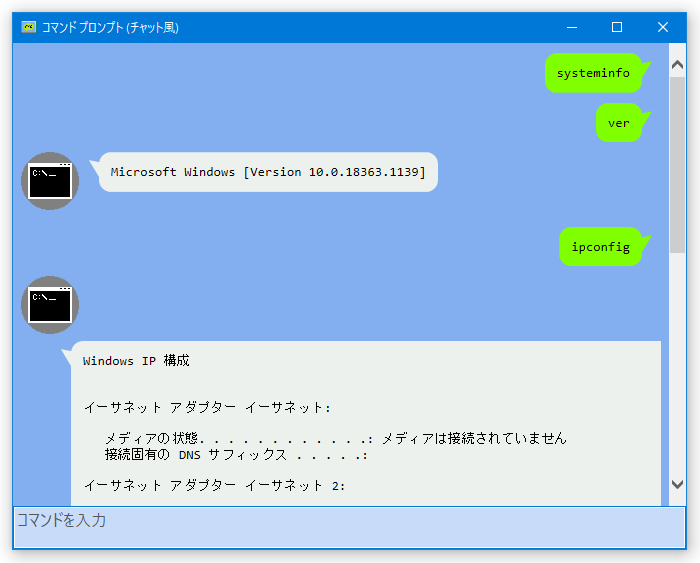Click the vertical scrollbar thumb

[x=677, y=165]
